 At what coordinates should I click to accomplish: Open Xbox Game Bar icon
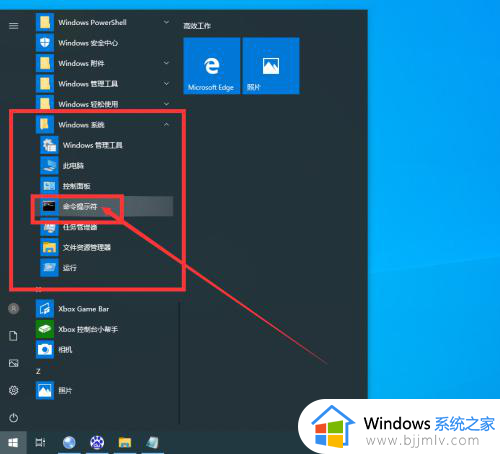click(x=45, y=309)
